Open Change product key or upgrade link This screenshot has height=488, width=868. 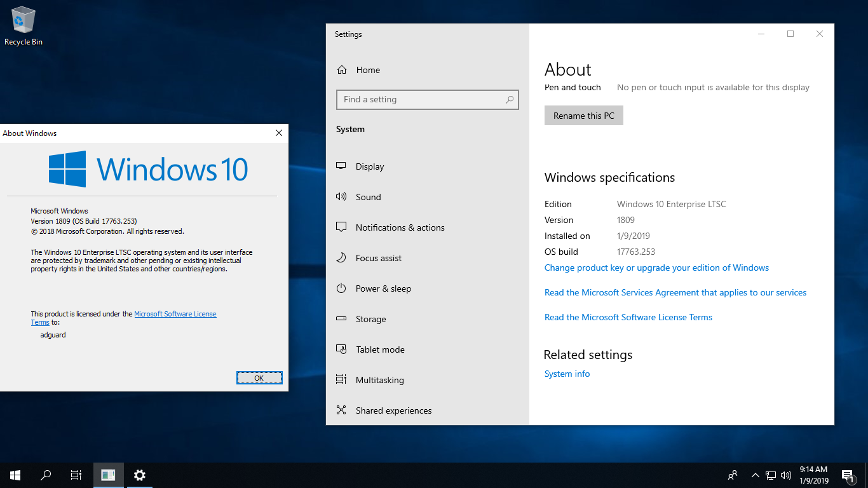[x=656, y=268]
